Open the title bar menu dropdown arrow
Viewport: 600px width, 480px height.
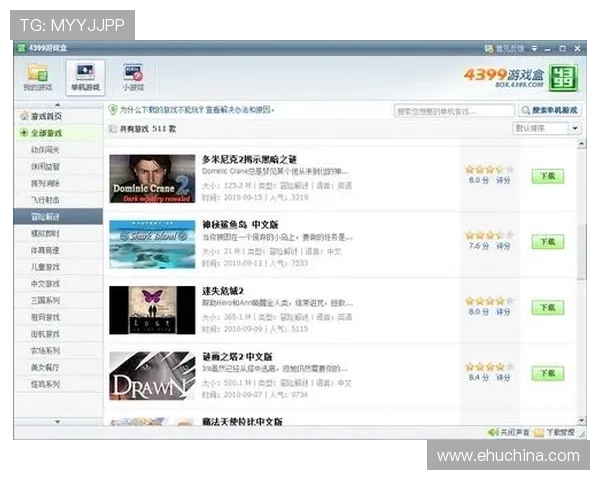535,49
